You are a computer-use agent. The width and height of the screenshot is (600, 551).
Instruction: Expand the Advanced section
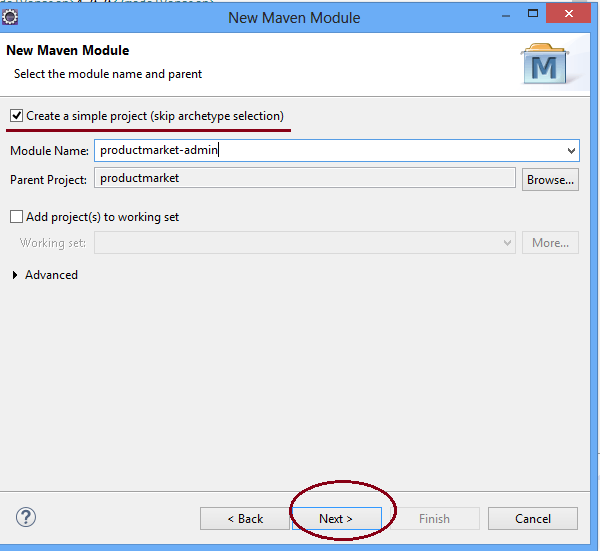15,275
